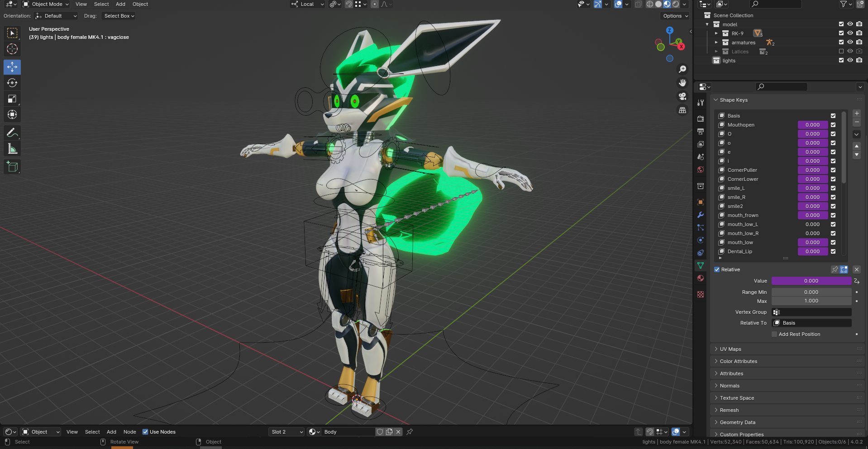The height and width of the screenshot is (449, 868).
Task: Open the Tool properties tab
Action: [x=701, y=103]
